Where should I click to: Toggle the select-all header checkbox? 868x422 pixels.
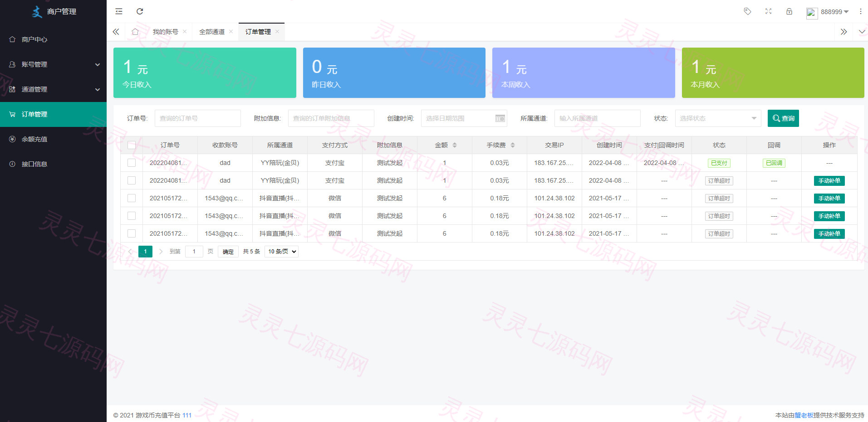132,145
